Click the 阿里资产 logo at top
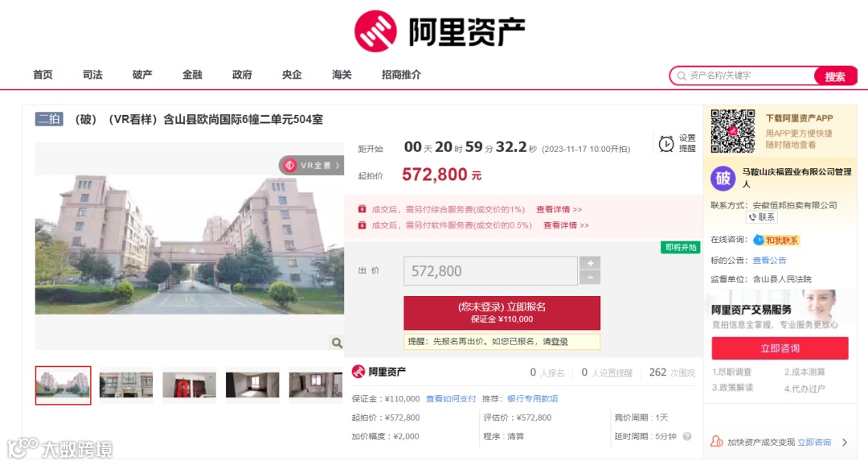 pos(440,31)
